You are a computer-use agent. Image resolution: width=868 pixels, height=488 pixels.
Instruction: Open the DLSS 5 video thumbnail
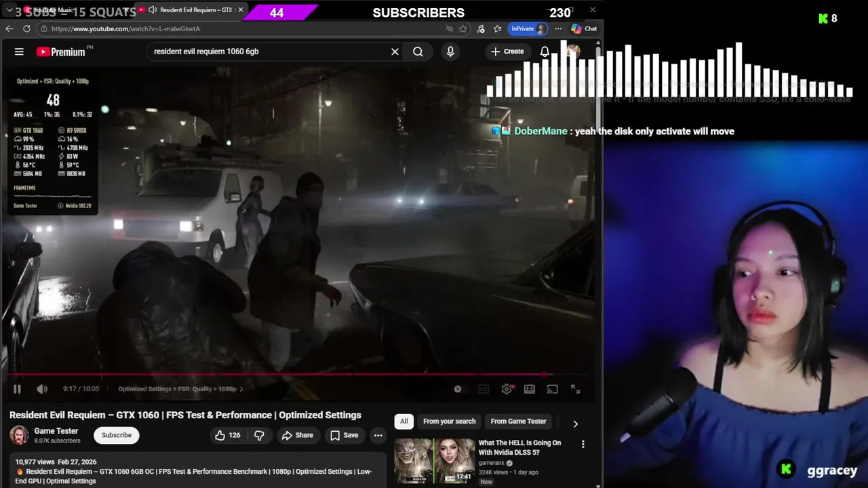(434, 461)
